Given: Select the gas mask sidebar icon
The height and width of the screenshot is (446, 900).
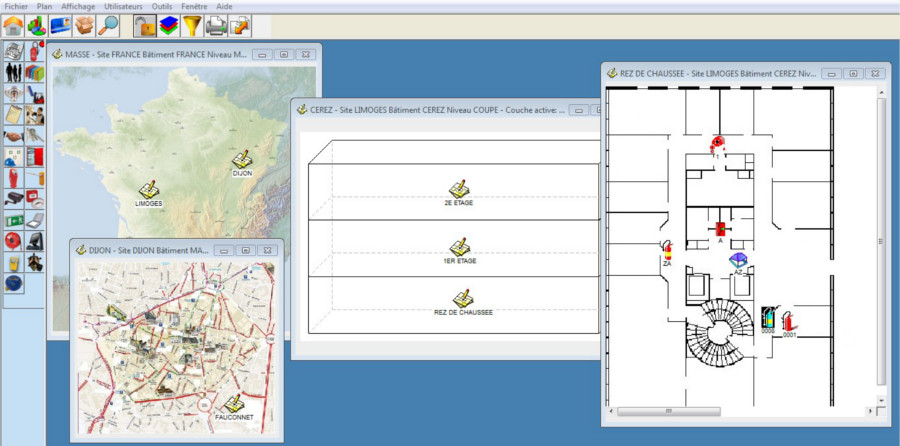Looking at the screenshot, I should [x=35, y=263].
